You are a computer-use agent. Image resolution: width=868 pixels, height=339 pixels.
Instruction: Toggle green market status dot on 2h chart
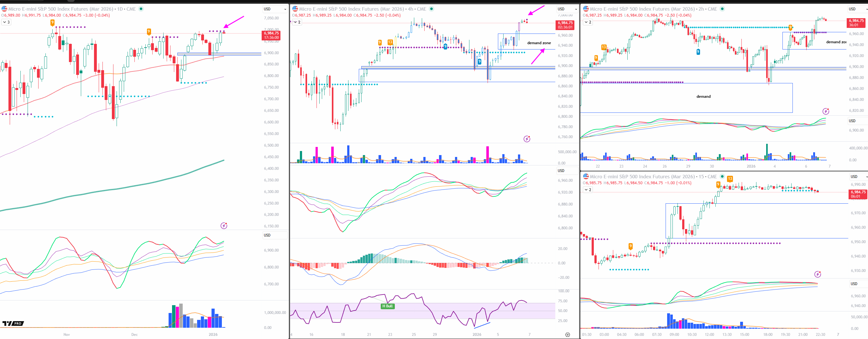tap(722, 9)
